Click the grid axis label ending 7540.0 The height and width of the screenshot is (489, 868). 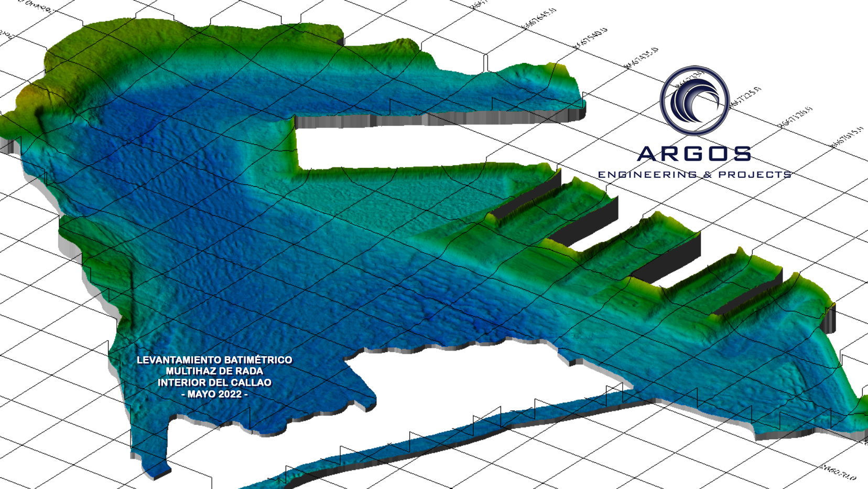tap(590, 38)
